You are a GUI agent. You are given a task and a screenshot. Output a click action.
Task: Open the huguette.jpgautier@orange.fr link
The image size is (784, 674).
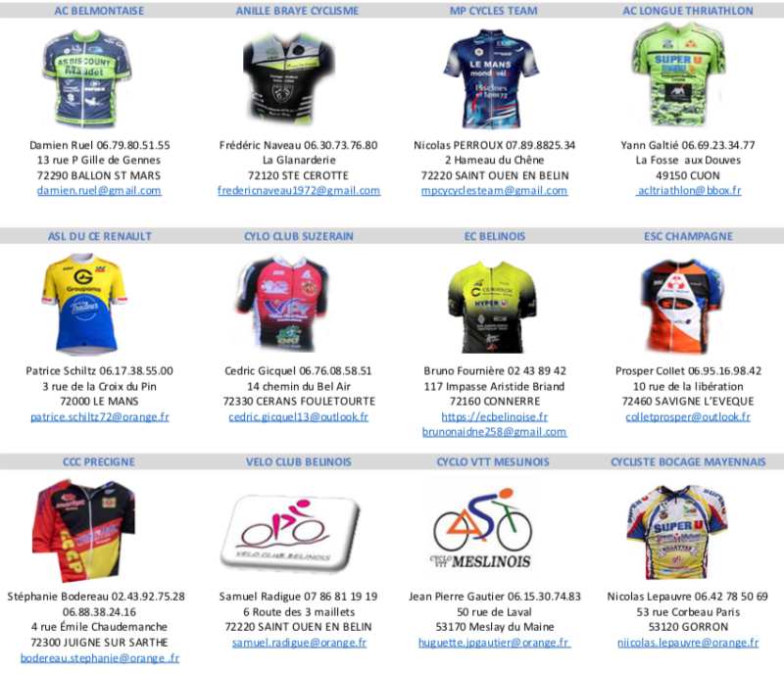[x=495, y=643]
